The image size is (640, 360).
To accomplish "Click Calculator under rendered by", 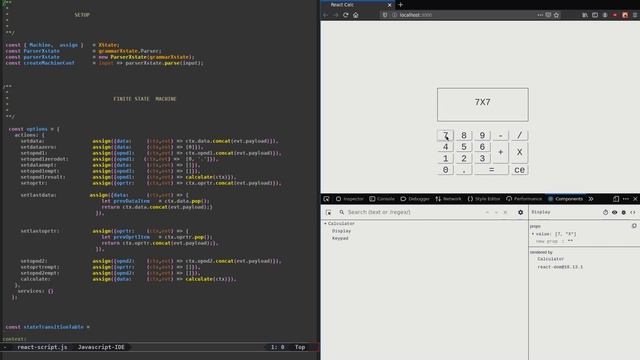I will [551, 259].
